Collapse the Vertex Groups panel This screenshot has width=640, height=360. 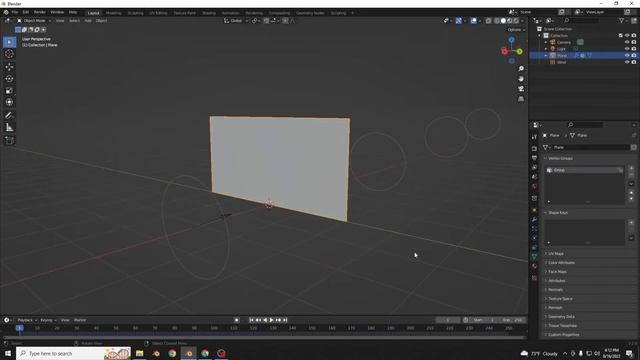coord(560,158)
